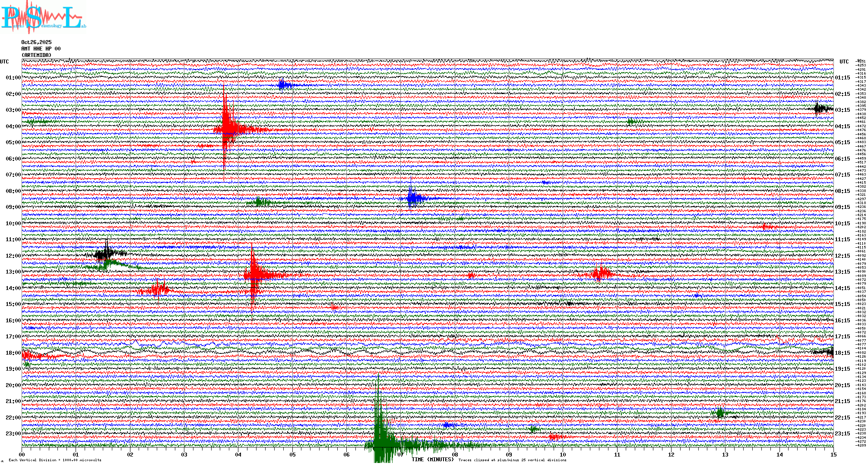Image resolution: width=868 pixels, height=466 pixels.
Task: Select the 04:00 hour label on left
Action: pos(13,126)
